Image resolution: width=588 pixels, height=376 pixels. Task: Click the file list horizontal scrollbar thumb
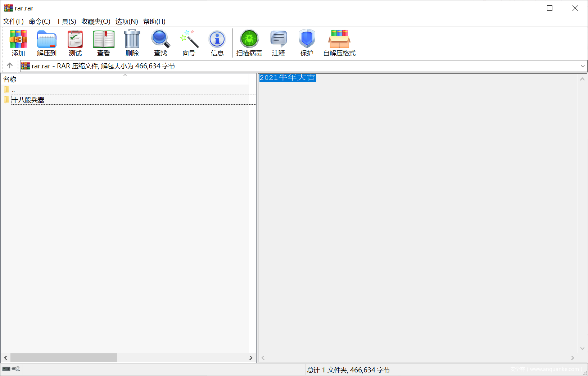coord(64,358)
